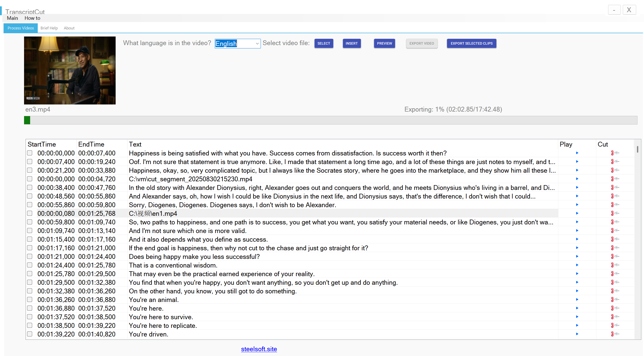Play the clip starting at 00:00:00,000 'Happiness is being satisfied'
Viewport: 644px width, 356px height.
(x=577, y=153)
